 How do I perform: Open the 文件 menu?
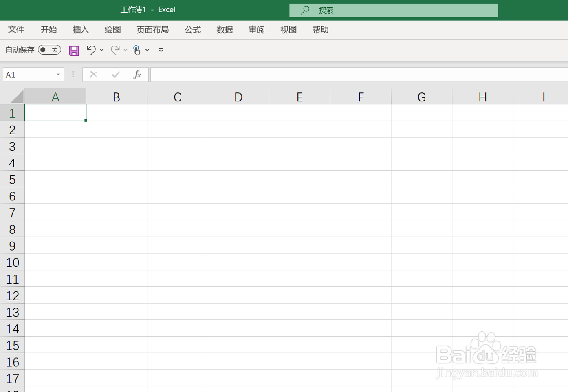[16, 30]
